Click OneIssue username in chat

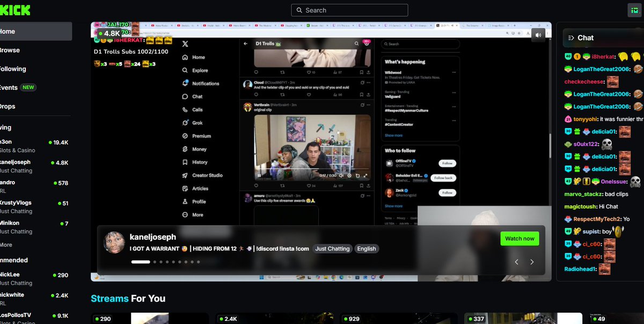(613, 182)
